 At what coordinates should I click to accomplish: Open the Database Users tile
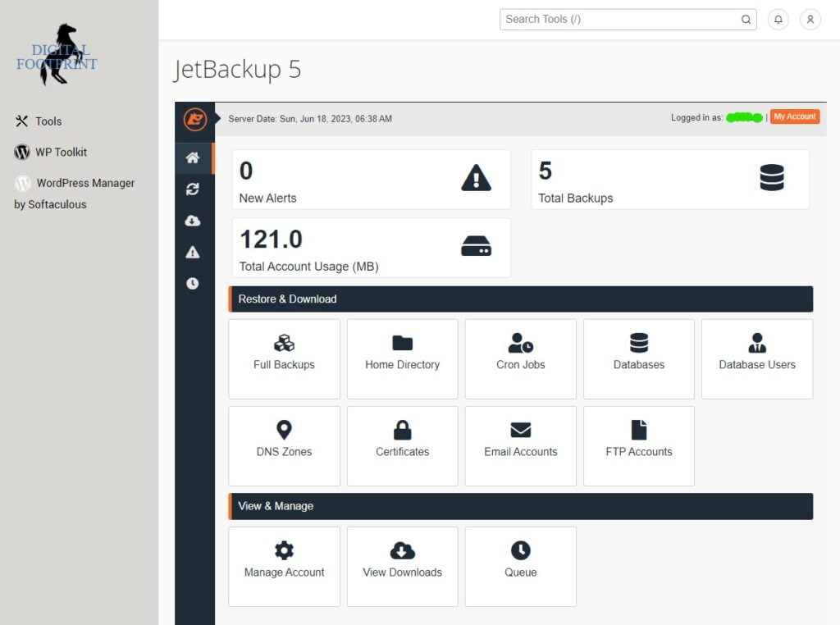757,358
